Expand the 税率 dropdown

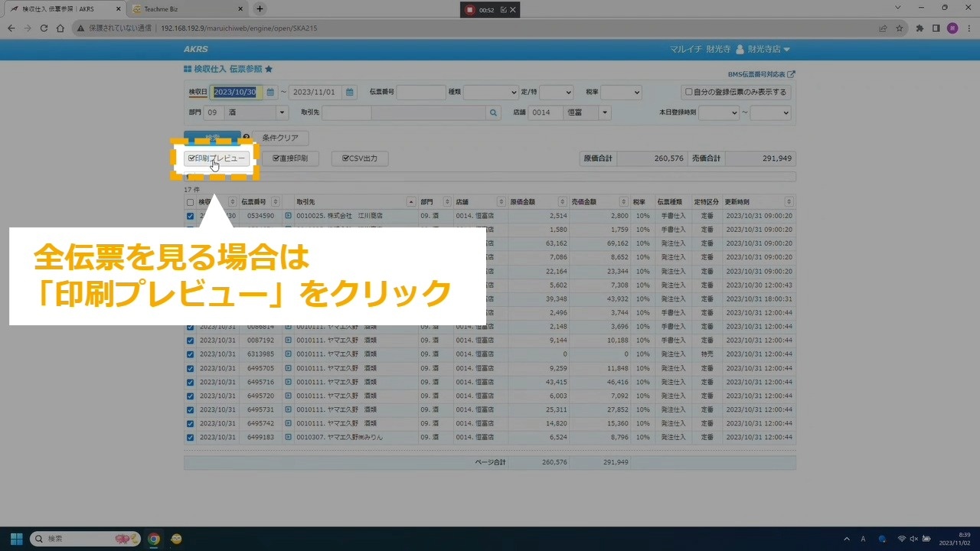pos(621,93)
